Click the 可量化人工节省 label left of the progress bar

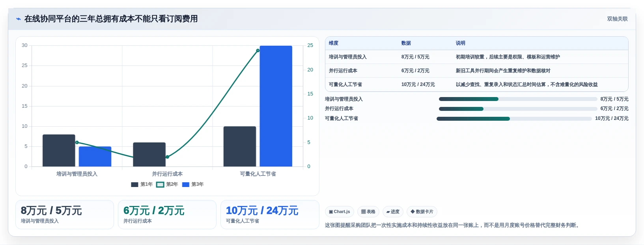point(342,118)
